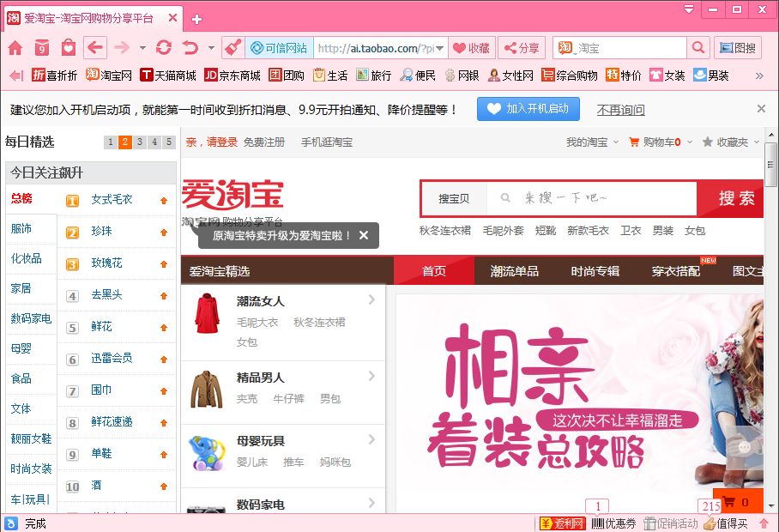This screenshot has width=779, height=532.
Task: Click the 请登录 login link
Action: coord(221,142)
